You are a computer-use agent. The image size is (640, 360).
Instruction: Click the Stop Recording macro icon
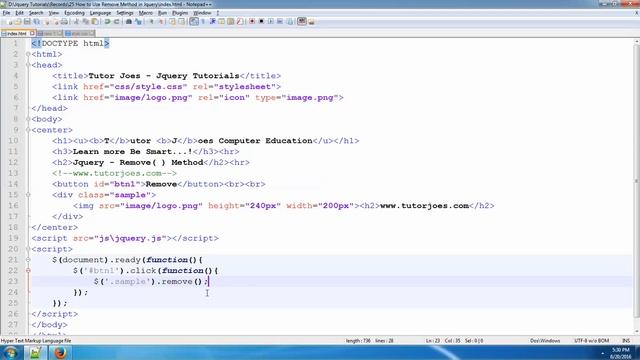262,22
